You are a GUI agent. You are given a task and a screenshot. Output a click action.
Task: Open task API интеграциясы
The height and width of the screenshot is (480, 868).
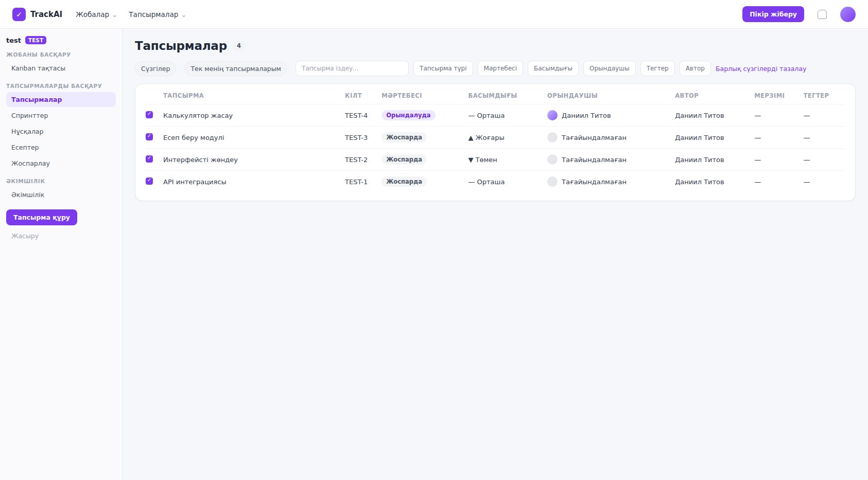[195, 182]
